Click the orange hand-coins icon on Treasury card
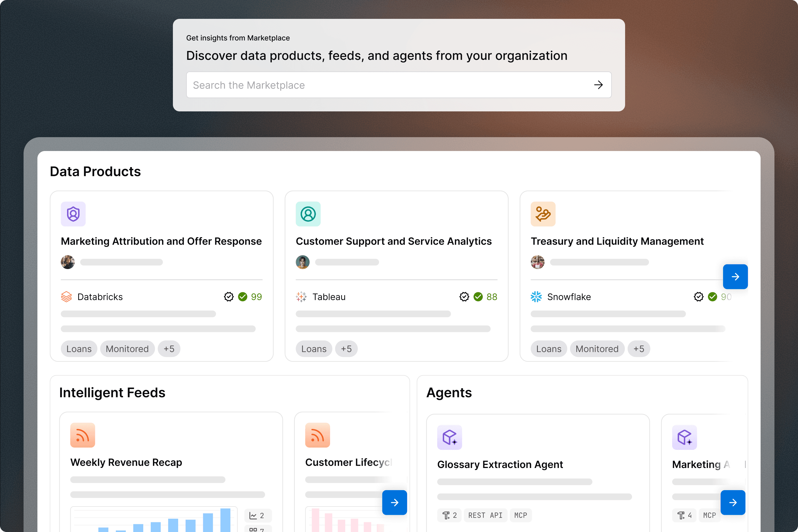798x532 pixels. pyautogui.click(x=543, y=214)
